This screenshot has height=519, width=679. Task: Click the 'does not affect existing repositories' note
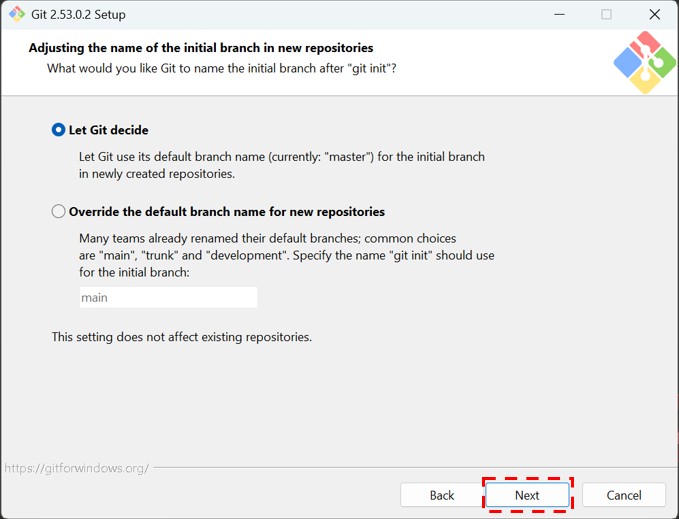click(x=181, y=337)
